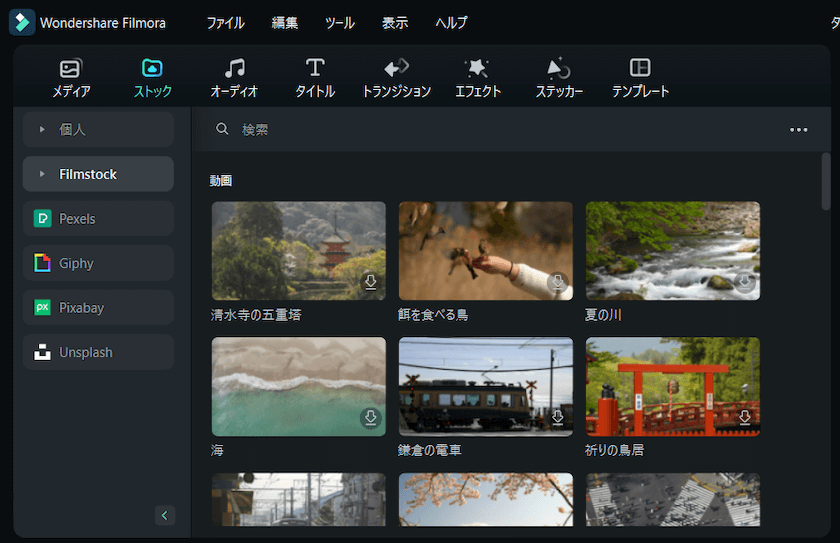Open the ツール menu
This screenshot has height=543, width=840.
pyautogui.click(x=340, y=22)
